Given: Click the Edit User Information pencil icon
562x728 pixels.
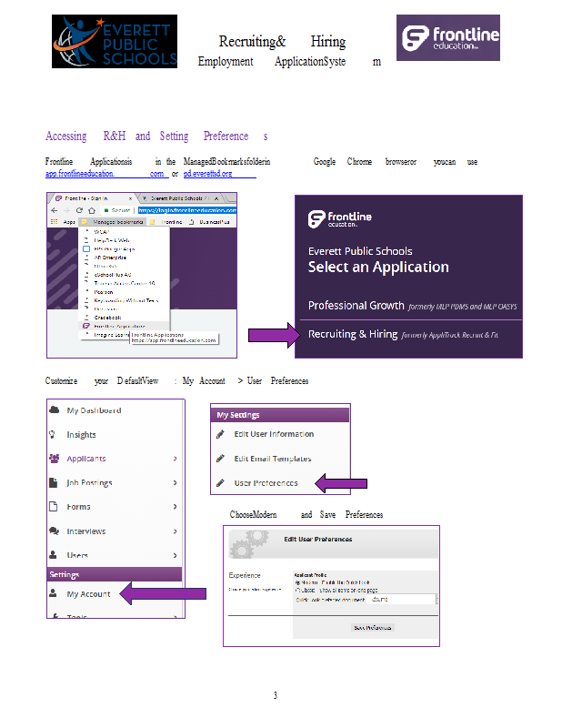Looking at the screenshot, I should pyautogui.click(x=220, y=434).
